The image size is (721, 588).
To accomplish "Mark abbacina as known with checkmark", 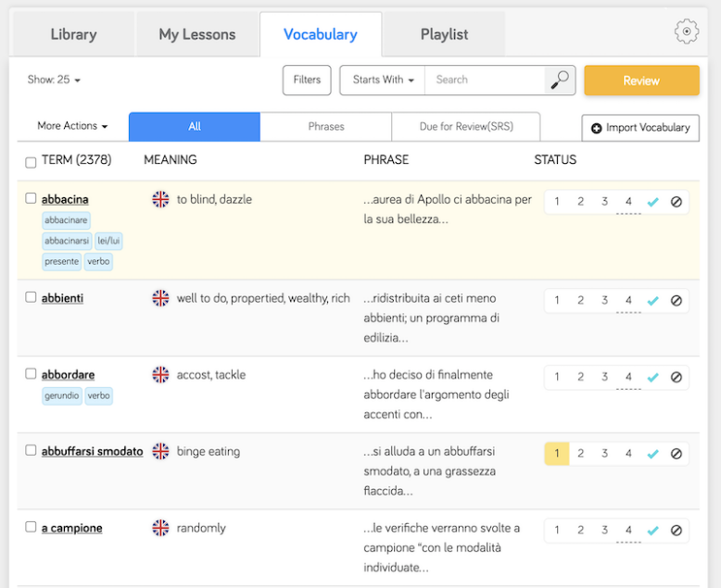I will coord(652,202).
